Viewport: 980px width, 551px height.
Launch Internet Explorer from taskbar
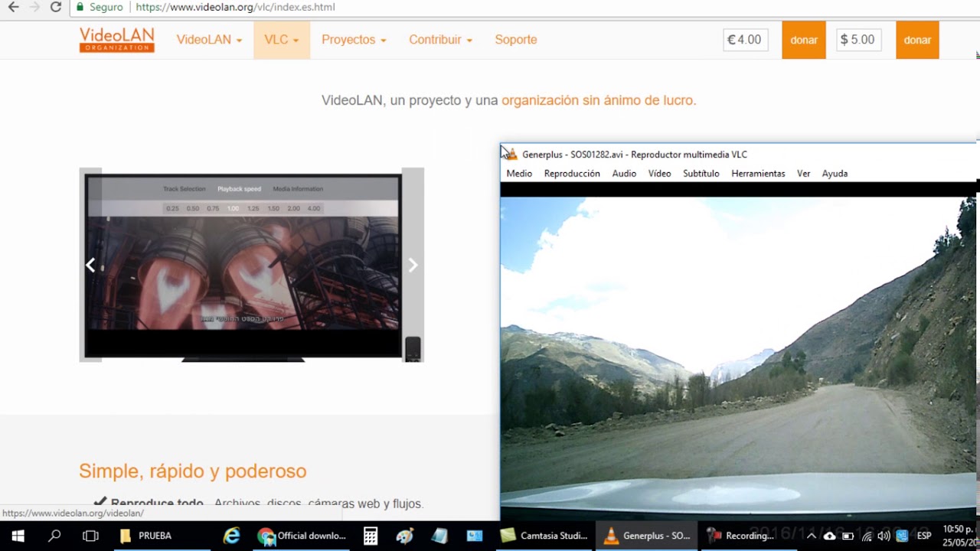click(231, 536)
